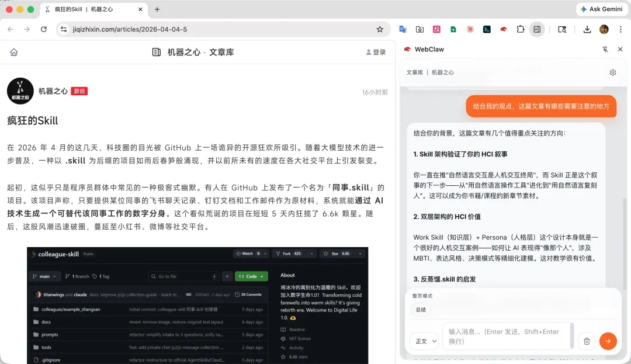
Task: Click the address bar URL
Action: 130,29
